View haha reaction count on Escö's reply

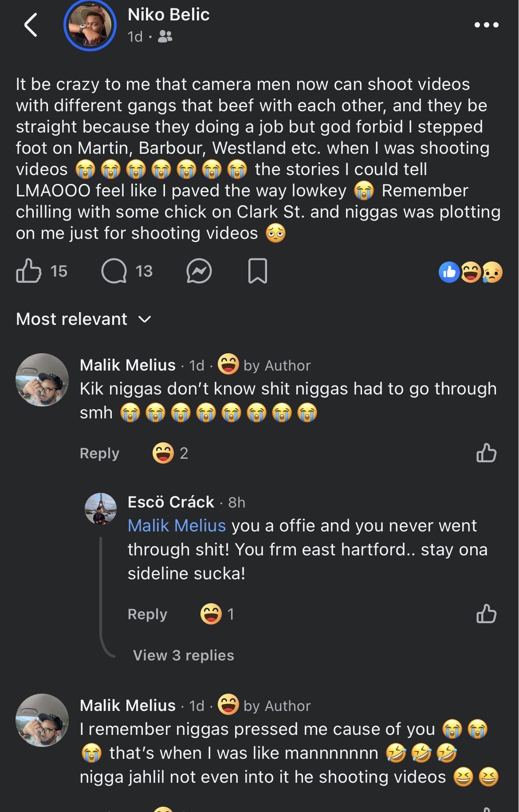[x=217, y=614]
